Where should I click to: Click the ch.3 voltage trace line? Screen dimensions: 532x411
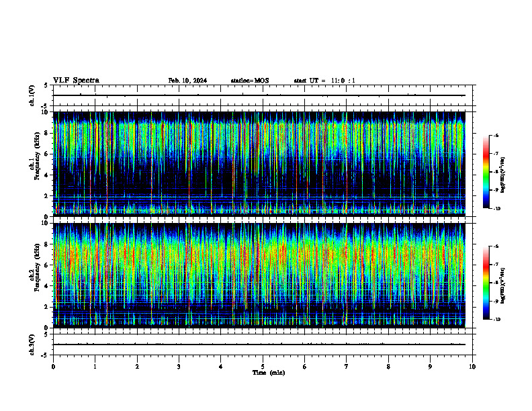(x=259, y=345)
